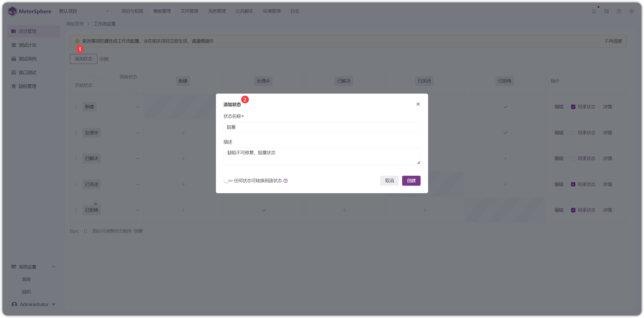Add transition 已关闭 to 已拒绝 plus icon
This screenshot has width=644, height=318.
click(x=505, y=184)
